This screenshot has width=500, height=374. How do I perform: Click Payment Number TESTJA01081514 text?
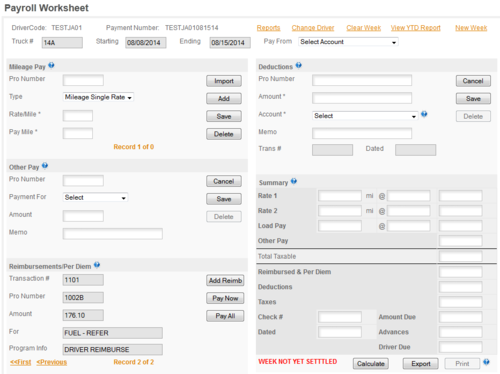point(192,28)
